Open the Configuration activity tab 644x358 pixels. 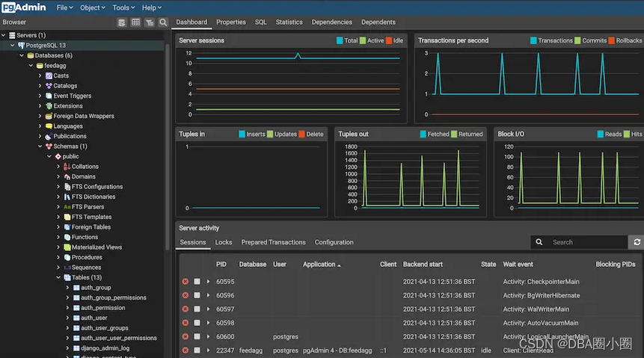pyautogui.click(x=334, y=242)
